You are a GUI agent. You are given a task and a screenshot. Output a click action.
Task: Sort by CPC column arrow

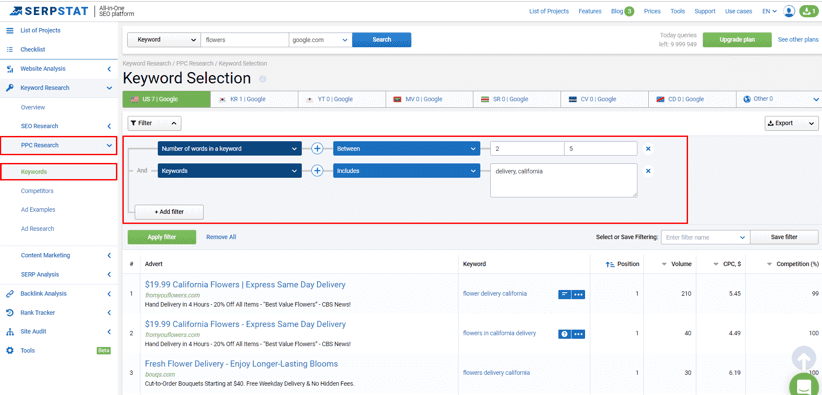click(x=716, y=264)
